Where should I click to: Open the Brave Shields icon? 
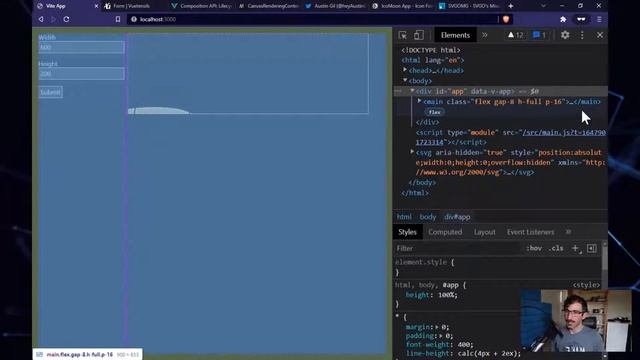[x=506, y=19]
